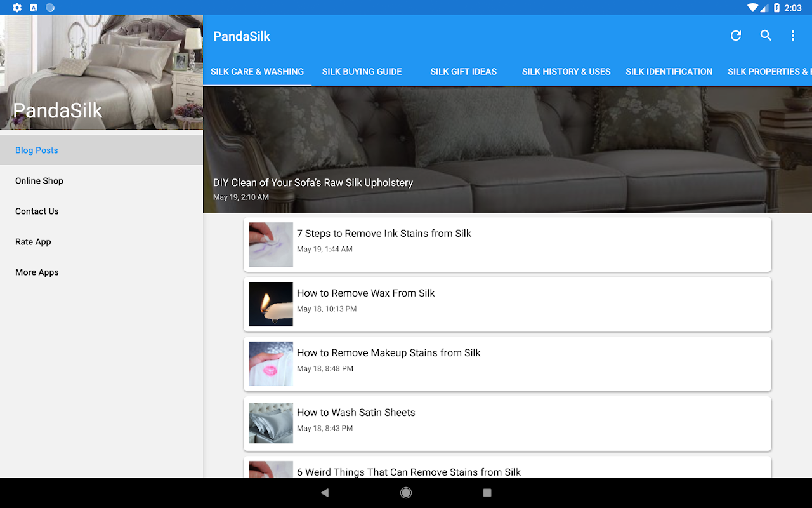Open Silk History & Uses tab
The image size is (812, 508).
click(x=566, y=72)
